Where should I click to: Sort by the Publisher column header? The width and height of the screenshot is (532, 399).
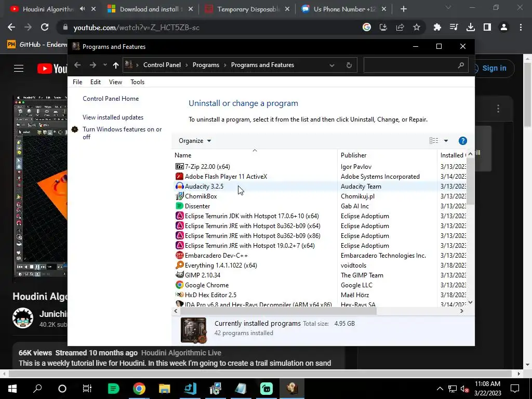pyautogui.click(x=388, y=155)
